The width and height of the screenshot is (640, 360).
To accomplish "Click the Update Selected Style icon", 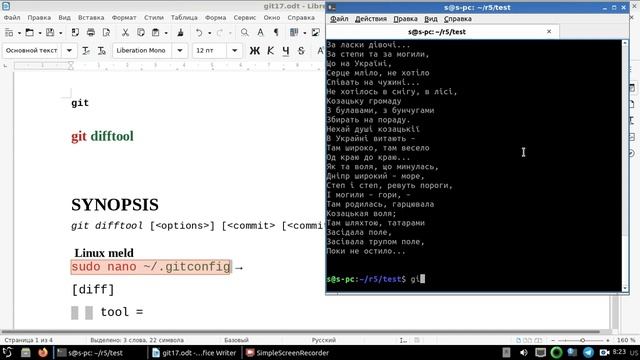I will (86, 51).
